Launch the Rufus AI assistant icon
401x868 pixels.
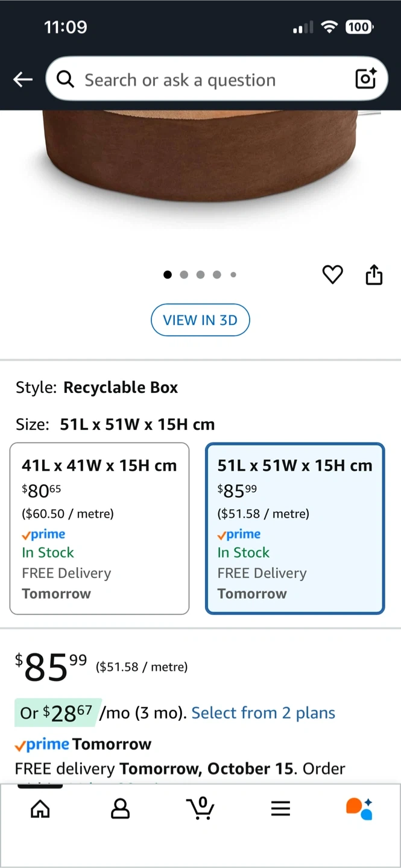point(359,808)
